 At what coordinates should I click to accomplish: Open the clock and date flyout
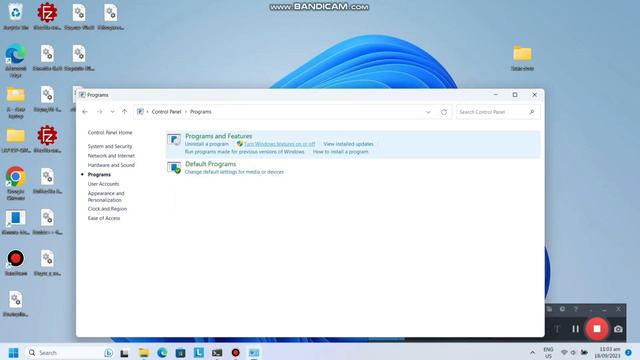click(607, 353)
